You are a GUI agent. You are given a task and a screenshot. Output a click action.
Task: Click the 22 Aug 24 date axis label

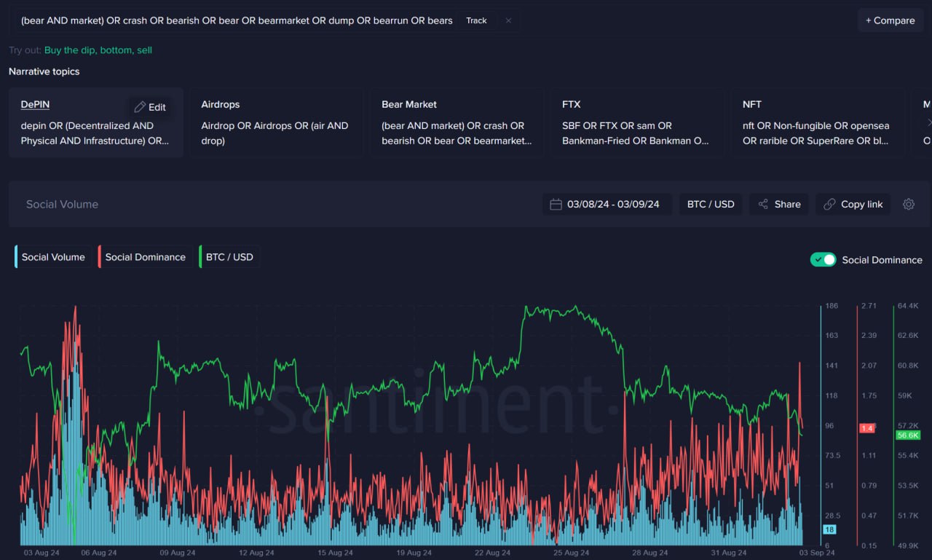[x=492, y=553]
